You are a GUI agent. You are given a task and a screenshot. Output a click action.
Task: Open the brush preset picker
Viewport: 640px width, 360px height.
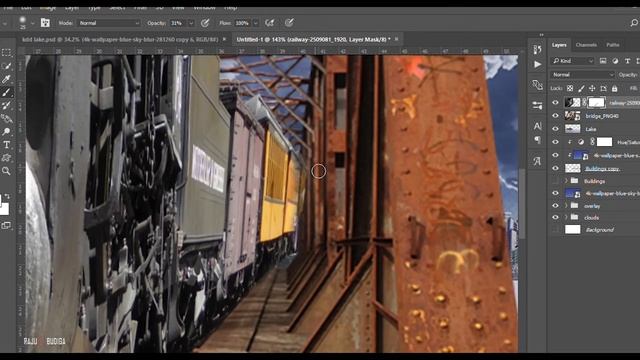[x=32, y=23]
